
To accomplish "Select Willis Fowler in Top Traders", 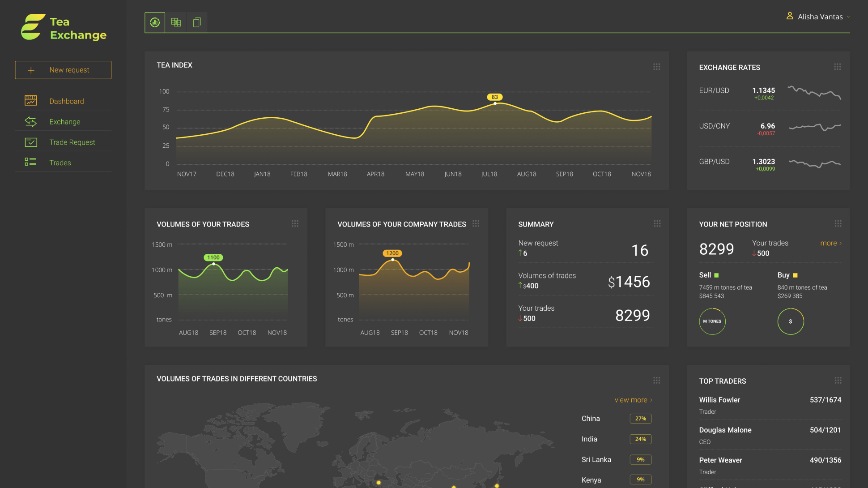I will point(719,400).
